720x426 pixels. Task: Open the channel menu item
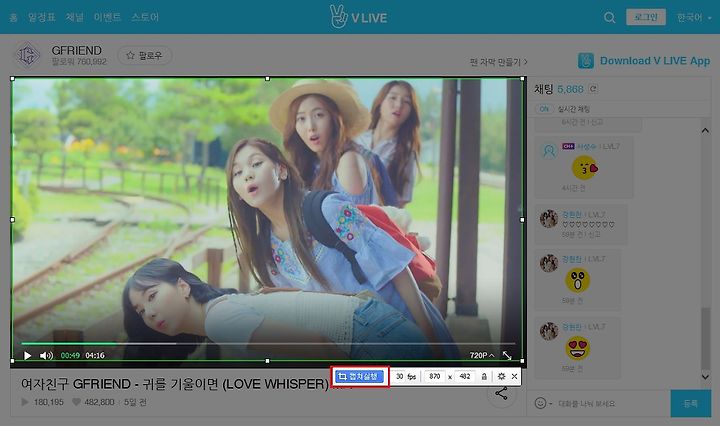(75, 17)
